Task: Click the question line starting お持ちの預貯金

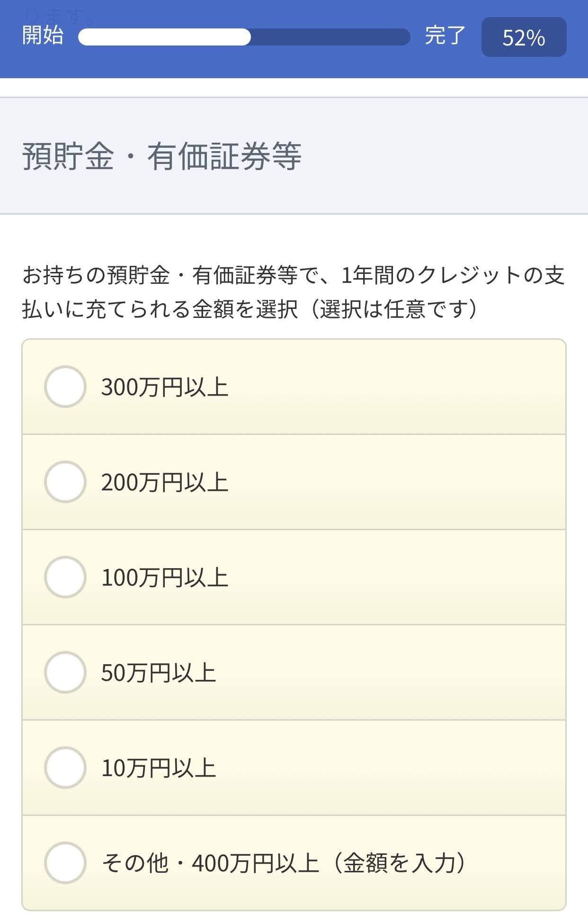Action: point(294,275)
